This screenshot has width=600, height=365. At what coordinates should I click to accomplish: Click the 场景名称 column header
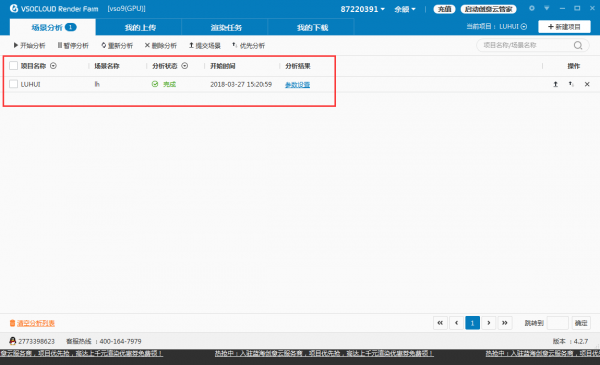pyautogui.click(x=107, y=66)
